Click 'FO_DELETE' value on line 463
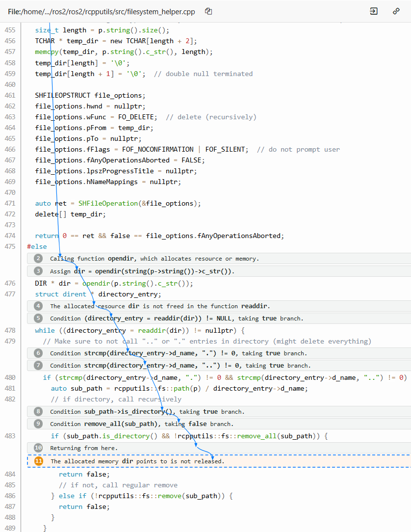This screenshot has height=532, width=411. click(136, 117)
